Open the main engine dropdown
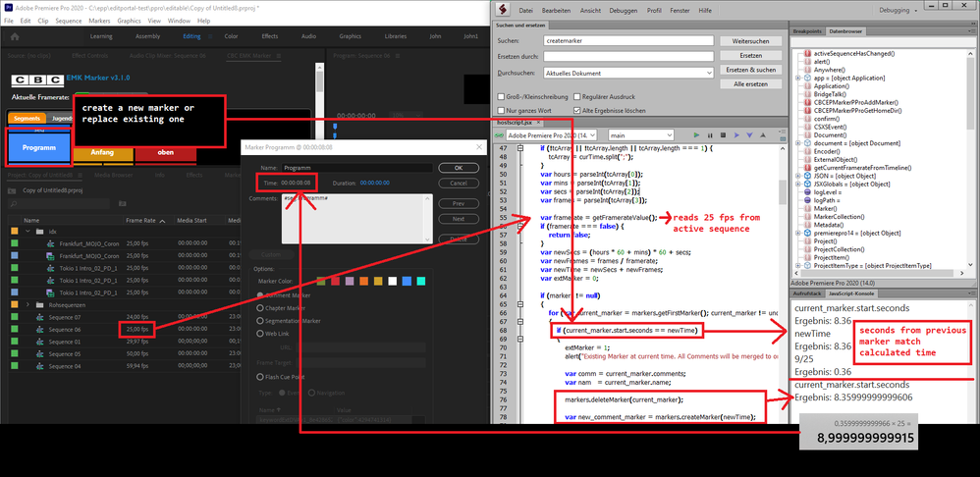The height and width of the screenshot is (477, 980). (640, 134)
